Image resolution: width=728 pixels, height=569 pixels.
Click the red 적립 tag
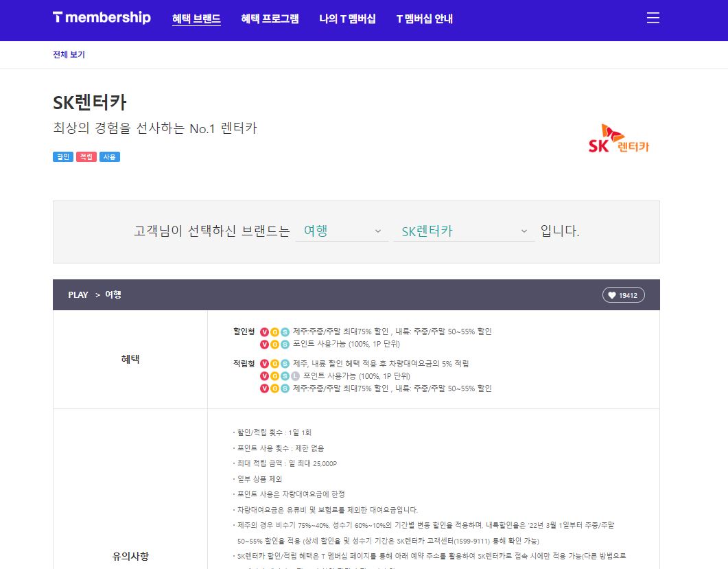86,157
